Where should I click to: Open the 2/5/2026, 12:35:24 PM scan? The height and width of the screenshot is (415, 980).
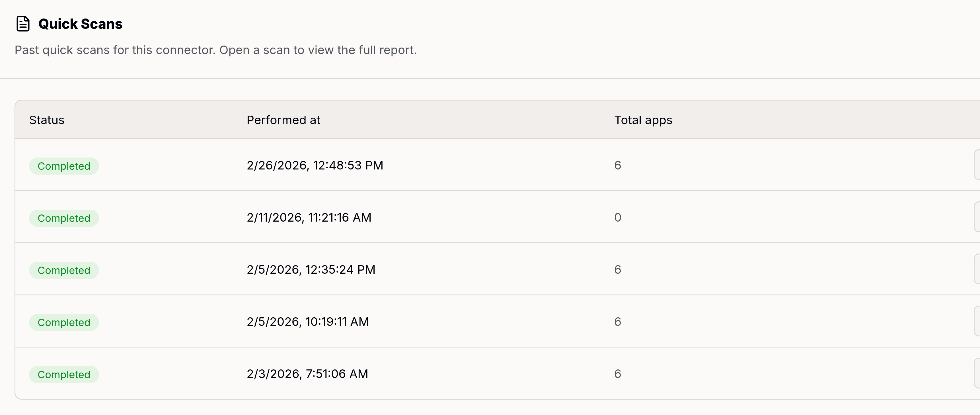(x=311, y=269)
